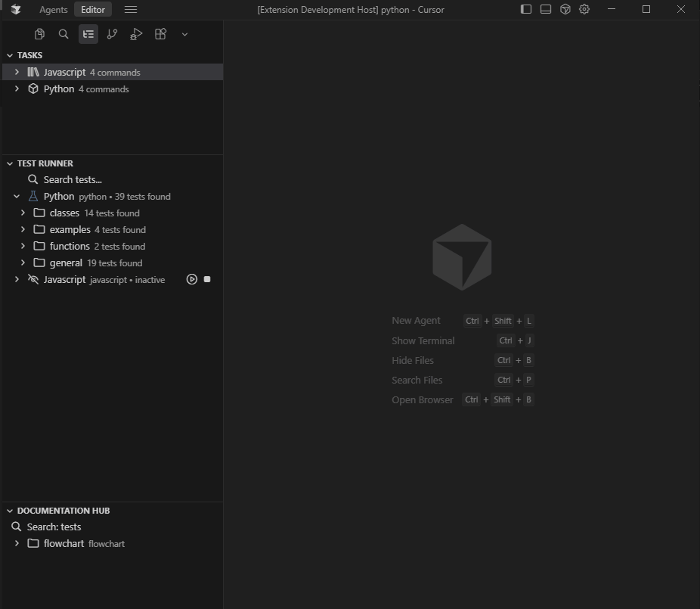Switch to the Agents tab
The image size is (700, 609).
point(54,9)
